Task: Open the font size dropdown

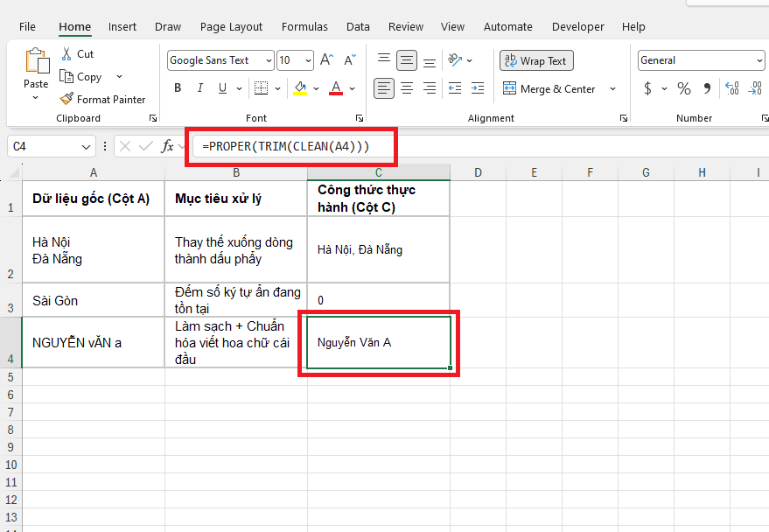Action: coord(308,60)
